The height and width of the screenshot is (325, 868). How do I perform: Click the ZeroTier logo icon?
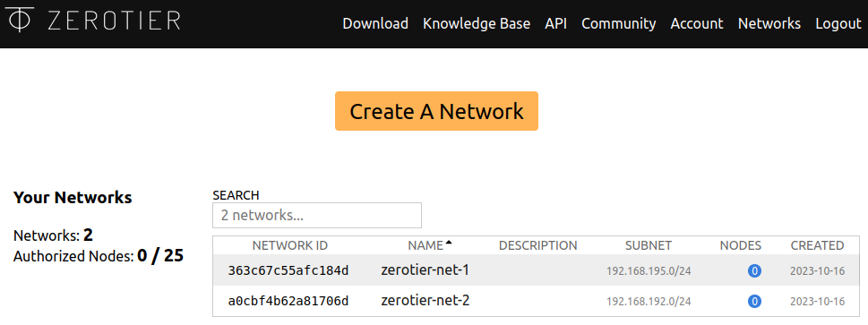click(20, 20)
